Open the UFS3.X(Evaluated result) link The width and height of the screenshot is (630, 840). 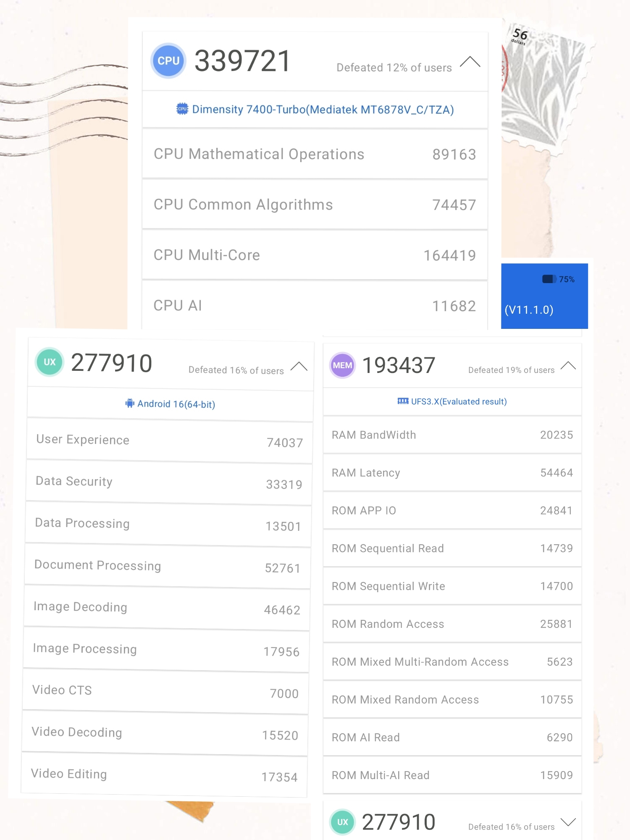pyautogui.click(x=459, y=402)
